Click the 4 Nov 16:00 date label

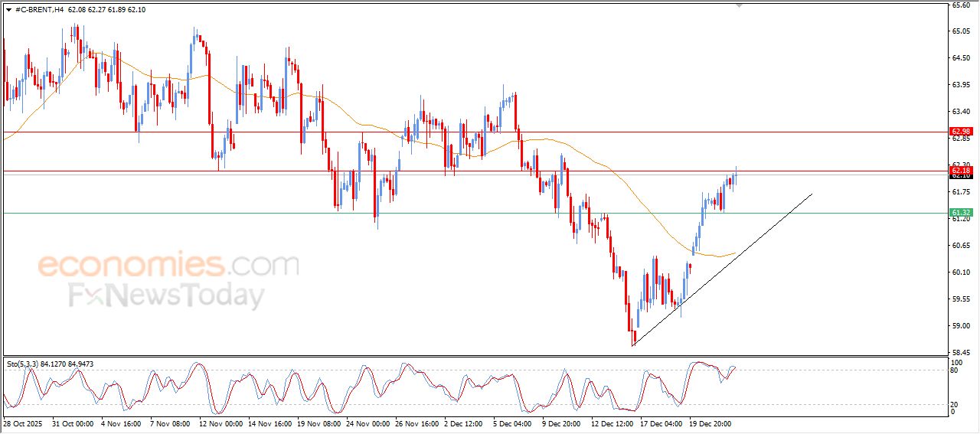click(x=119, y=423)
